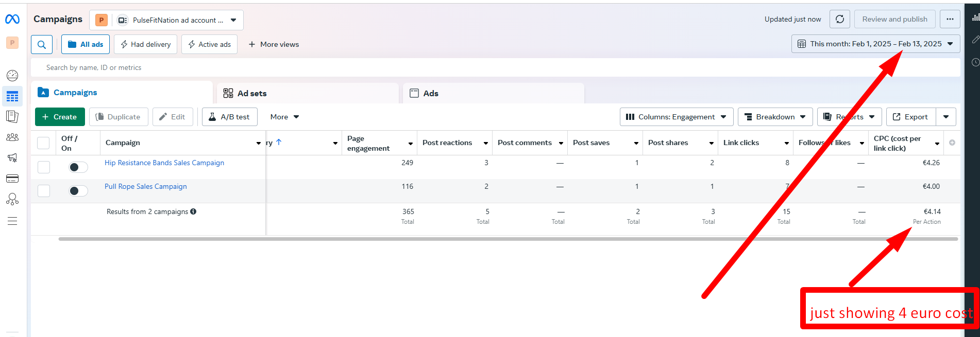Screen dimensions: 980x337
Task: Open the Breakdown dropdown
Action: [775, 117]
